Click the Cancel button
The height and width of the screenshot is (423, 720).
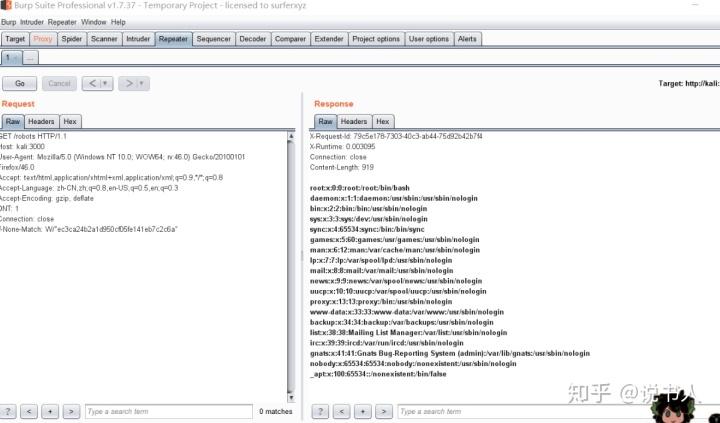click(59, 84)
